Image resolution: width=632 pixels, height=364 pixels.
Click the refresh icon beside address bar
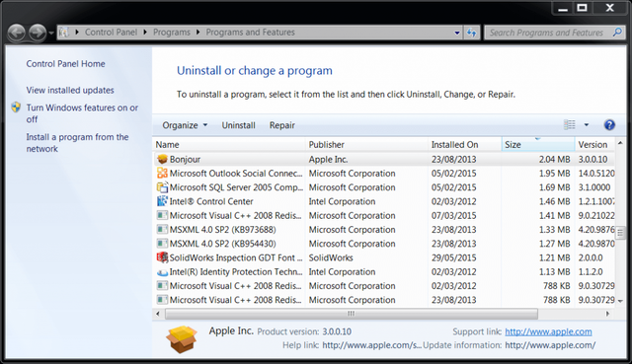pyautogui.click(x=472, y=33)
